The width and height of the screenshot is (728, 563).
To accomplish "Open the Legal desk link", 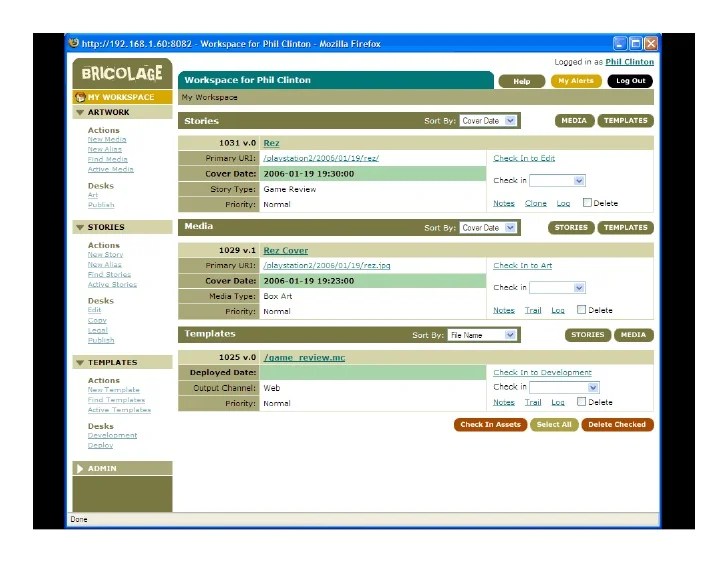I will pos(98,330).
